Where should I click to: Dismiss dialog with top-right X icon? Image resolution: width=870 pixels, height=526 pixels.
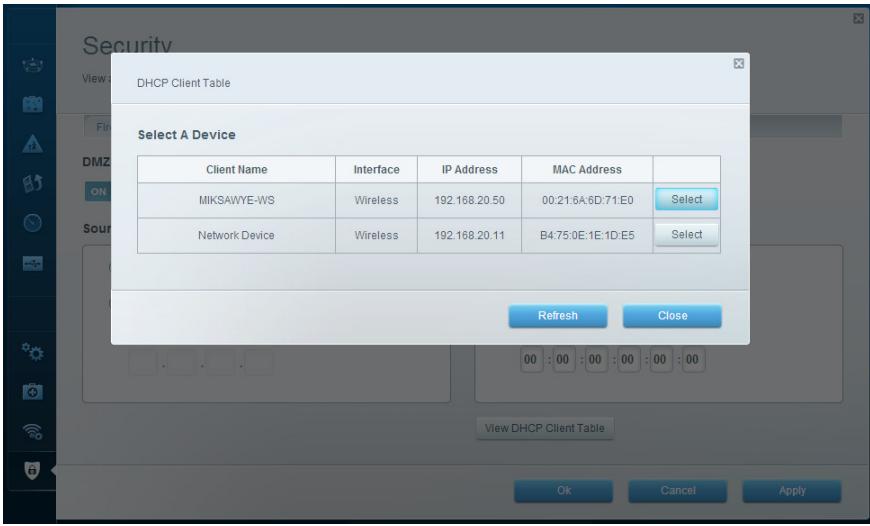(x=739, y=64)
